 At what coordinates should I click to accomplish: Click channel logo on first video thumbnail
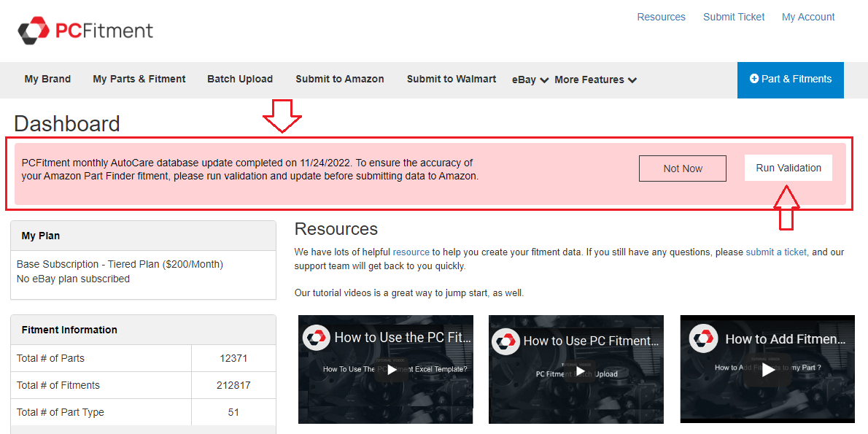click(x=317, y=338)
